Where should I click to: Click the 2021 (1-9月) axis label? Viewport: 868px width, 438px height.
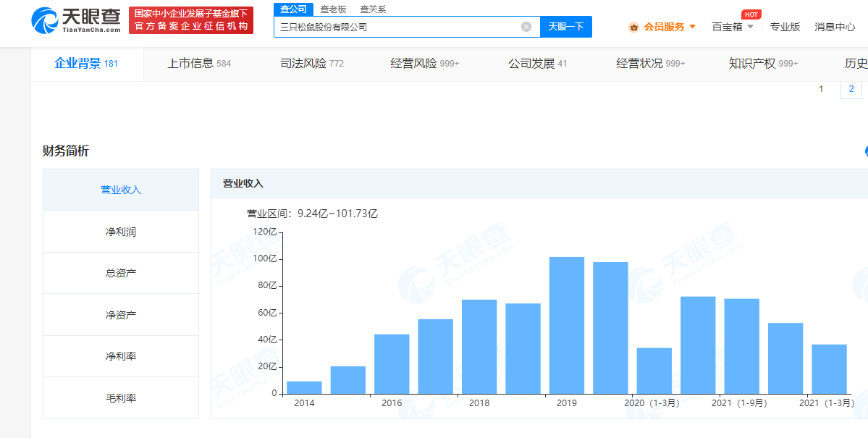739,403
